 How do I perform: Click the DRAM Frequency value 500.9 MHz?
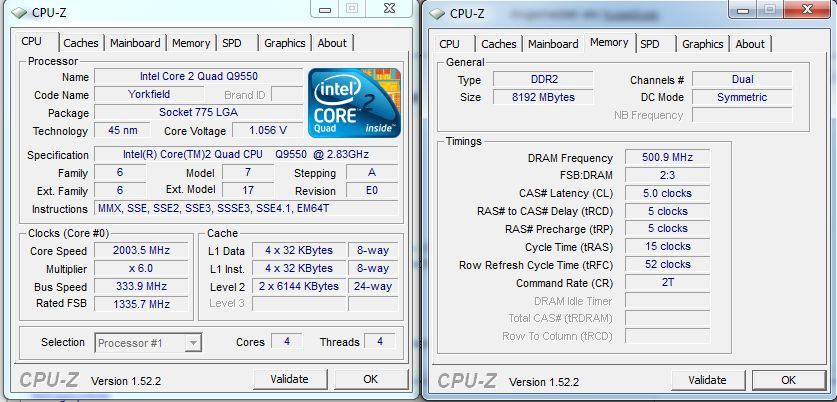pos(667,157)
